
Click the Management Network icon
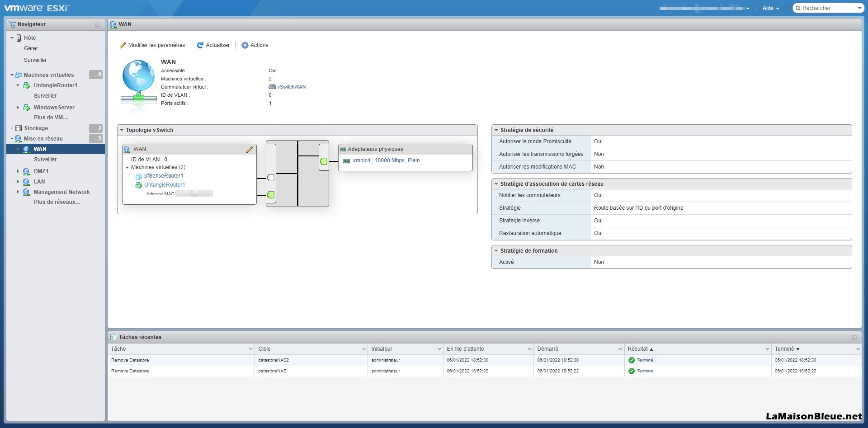(26, 192)
